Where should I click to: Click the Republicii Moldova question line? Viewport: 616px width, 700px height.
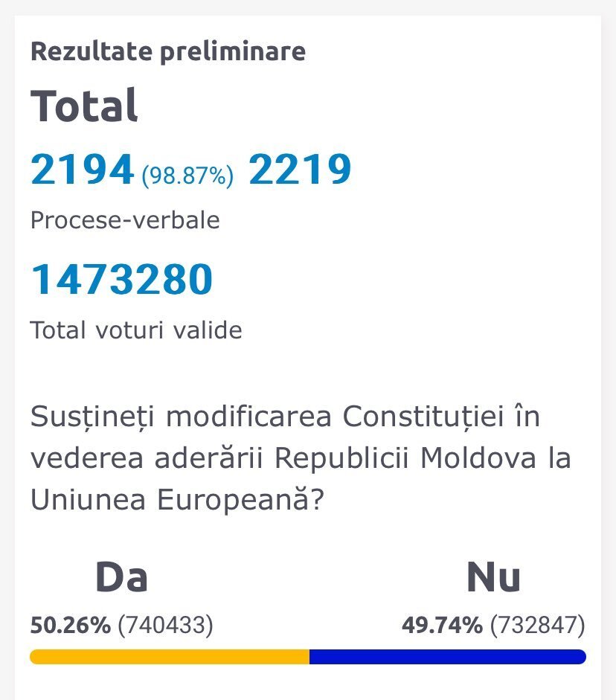301,458
